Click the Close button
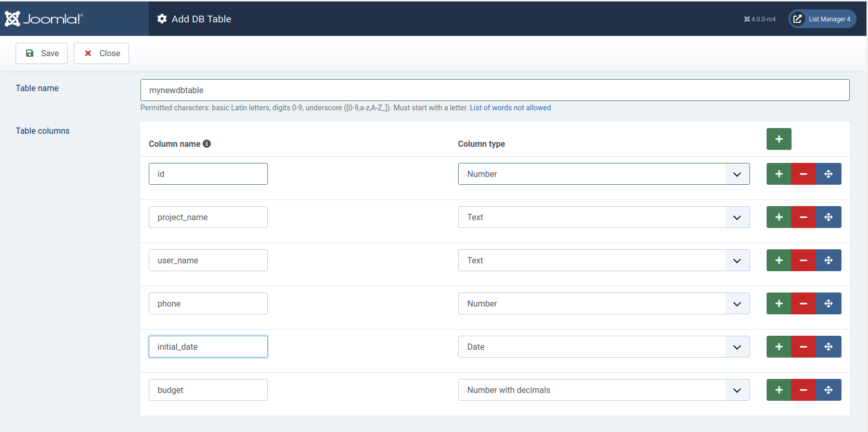 (101, 53)
